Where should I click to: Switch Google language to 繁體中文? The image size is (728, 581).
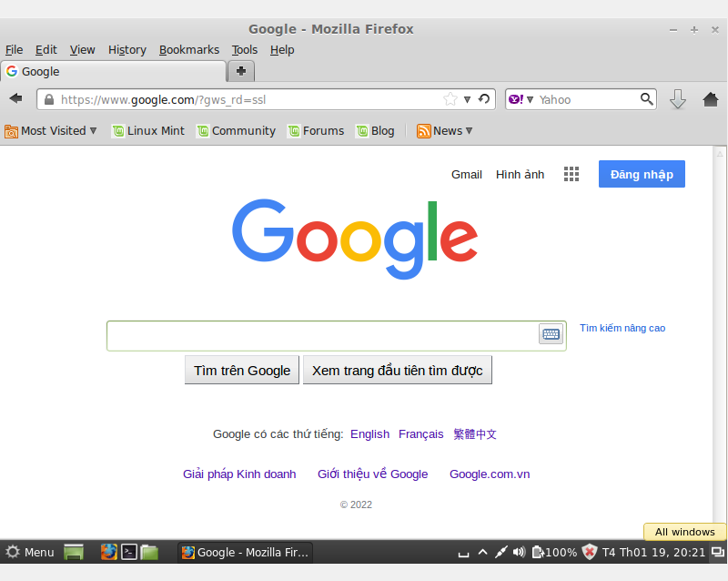tap(475, 434)
